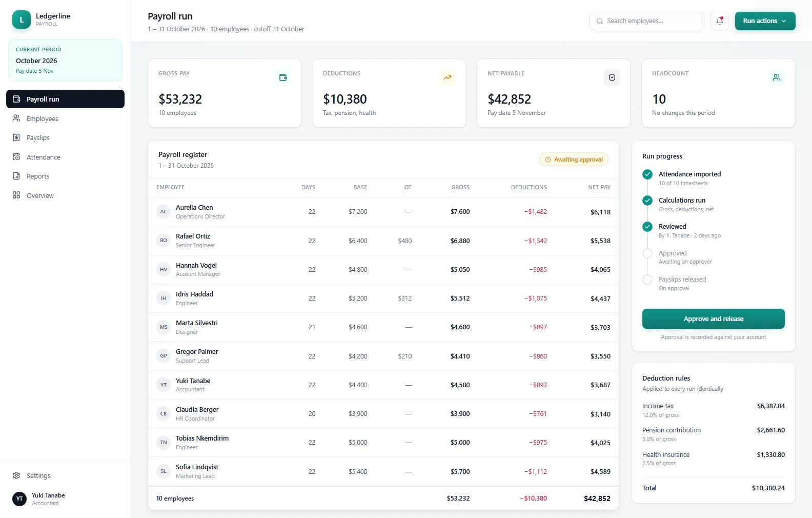This screenshot has width=812, height=518.
Task: Open Payslips in sidebar
Action: coord(65,137)
